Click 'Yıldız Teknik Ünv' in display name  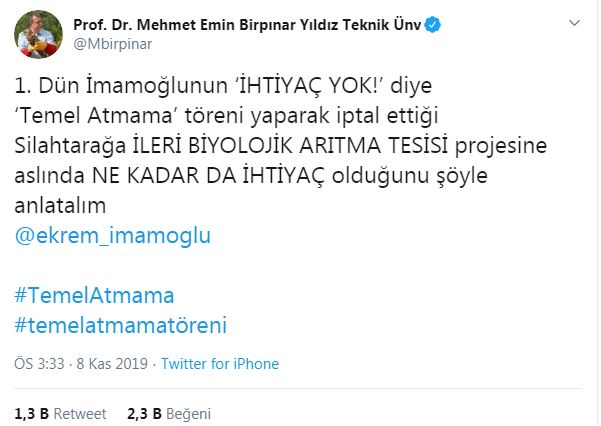[x=360, y=25]
